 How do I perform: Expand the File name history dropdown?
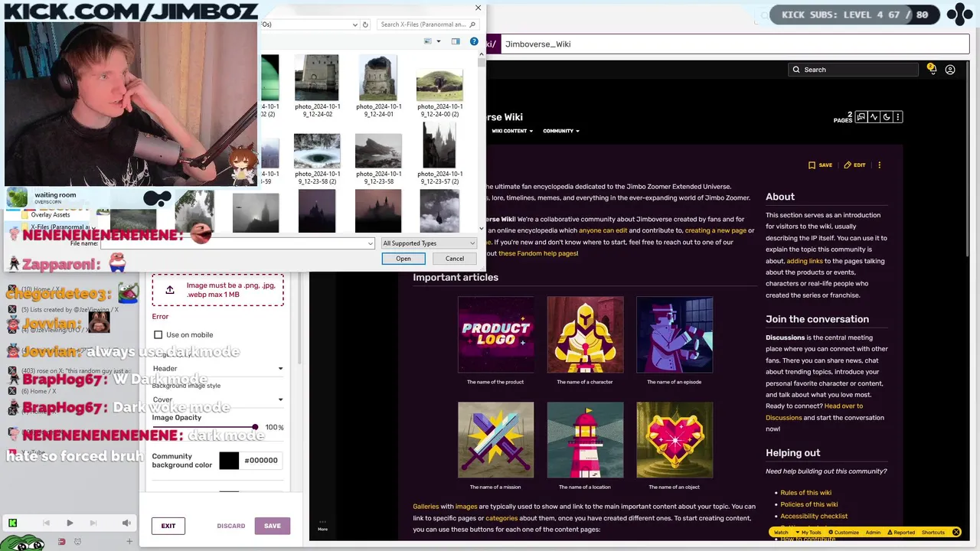tap(371, 243)
